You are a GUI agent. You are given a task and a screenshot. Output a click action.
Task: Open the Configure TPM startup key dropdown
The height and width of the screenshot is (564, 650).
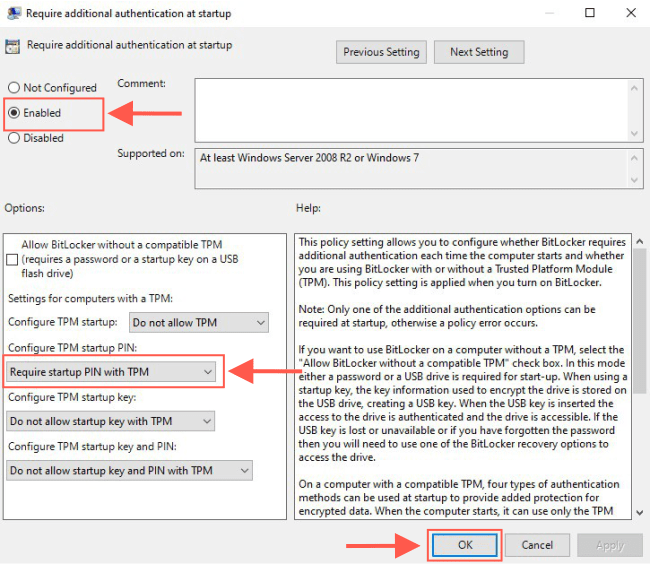point(111,421)
